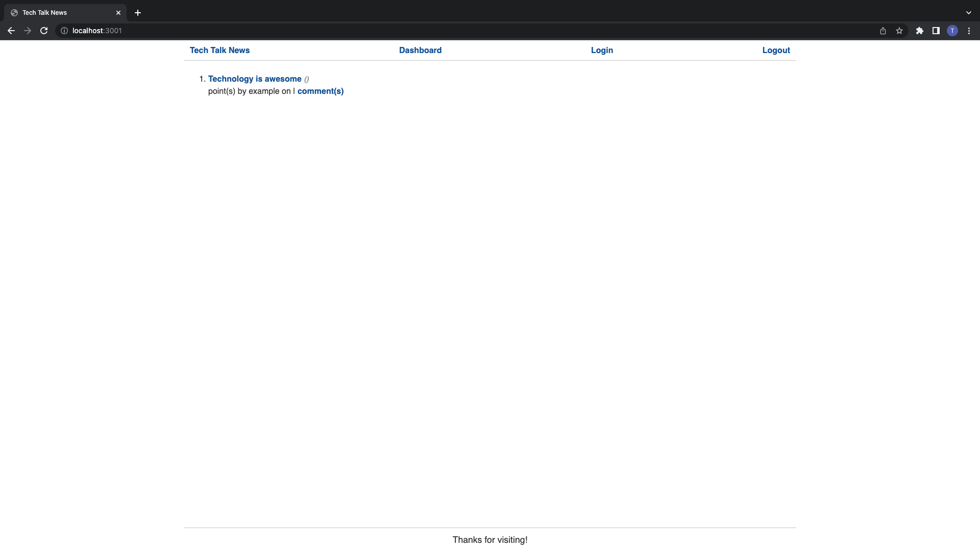Screen dimensions: 980x551
Task: Close the Tech Talk News tab
Action: (118, 13)
